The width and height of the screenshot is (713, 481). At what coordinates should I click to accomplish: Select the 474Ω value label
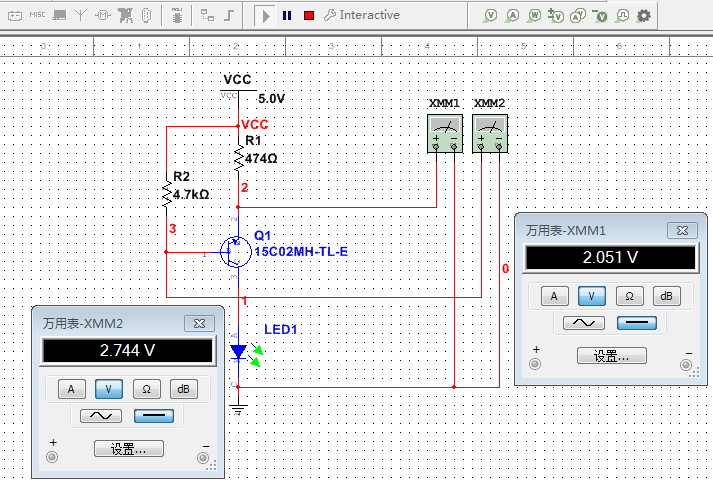[261, 159]
